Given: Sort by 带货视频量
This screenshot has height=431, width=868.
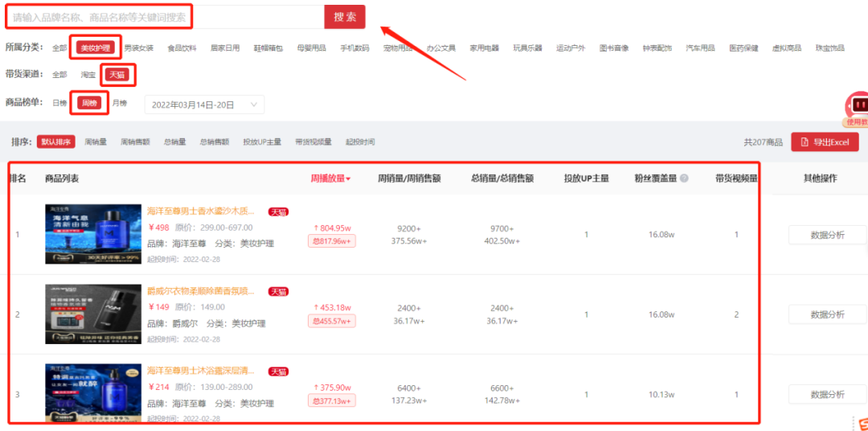Looking at the screenshot, I should (313, 142).
